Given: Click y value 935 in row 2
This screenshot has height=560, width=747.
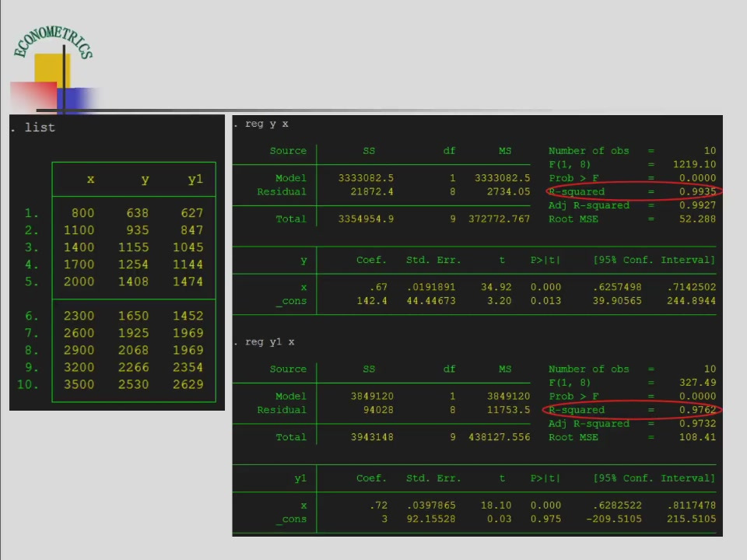Looking at the screenshot, I should (x=138, y=230).
